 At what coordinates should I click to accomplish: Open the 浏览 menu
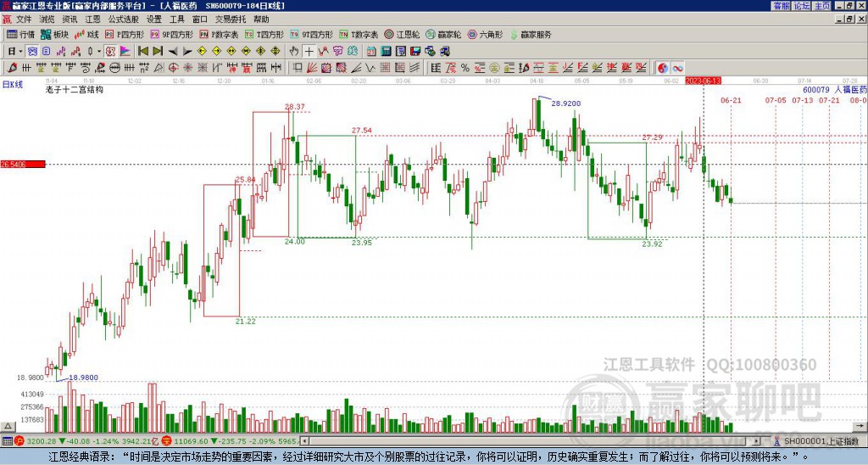(47, 20)
